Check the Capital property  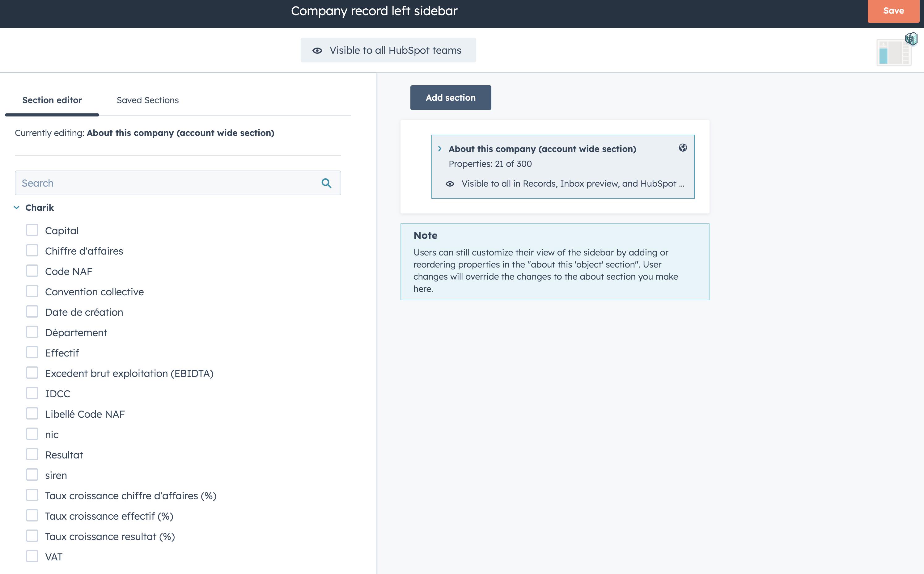point(32,230)
